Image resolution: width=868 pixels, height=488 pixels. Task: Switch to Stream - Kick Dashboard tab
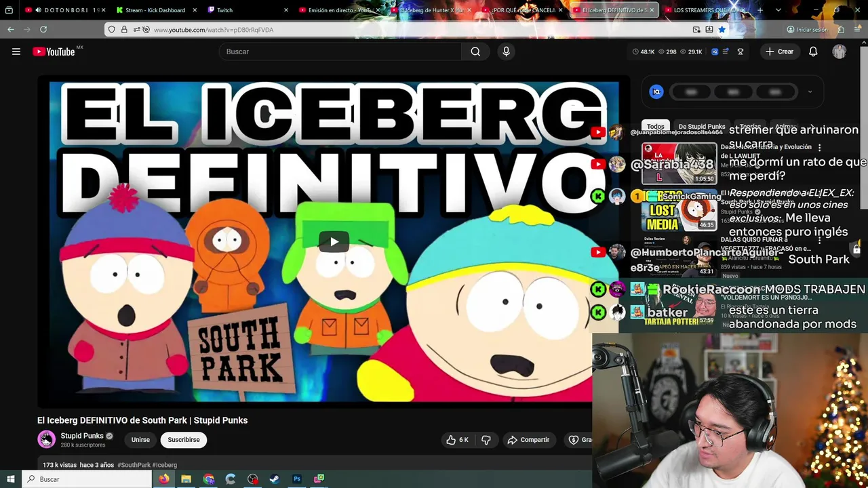pyautogui.click(x=155, y=10)
